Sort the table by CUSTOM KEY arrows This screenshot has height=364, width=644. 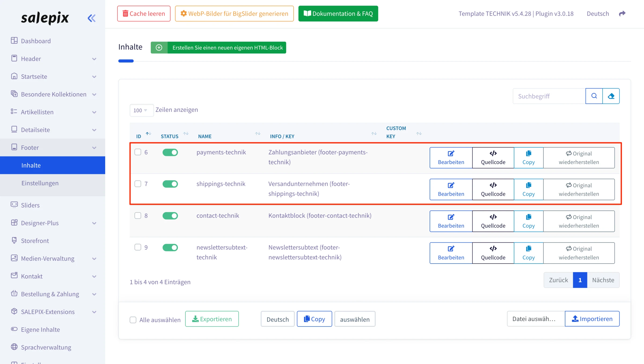[419, 133]
